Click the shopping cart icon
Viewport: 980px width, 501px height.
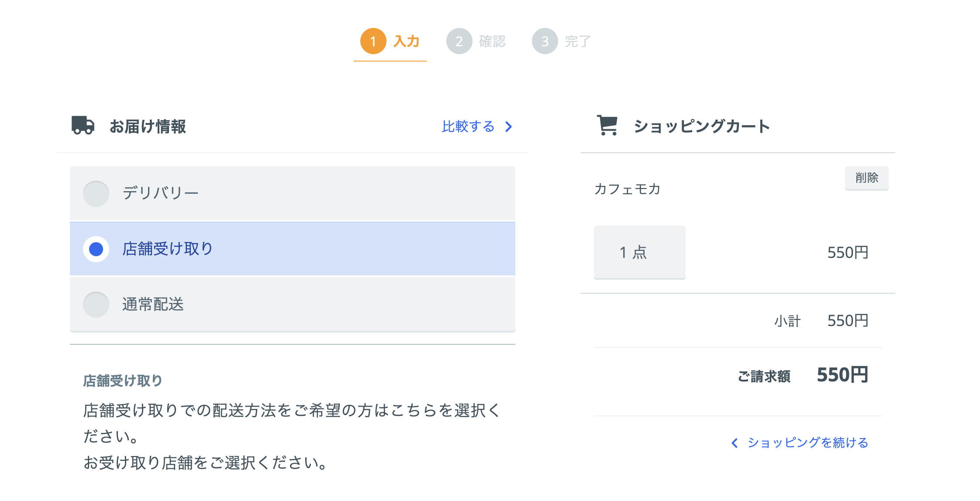coord(607,126)
